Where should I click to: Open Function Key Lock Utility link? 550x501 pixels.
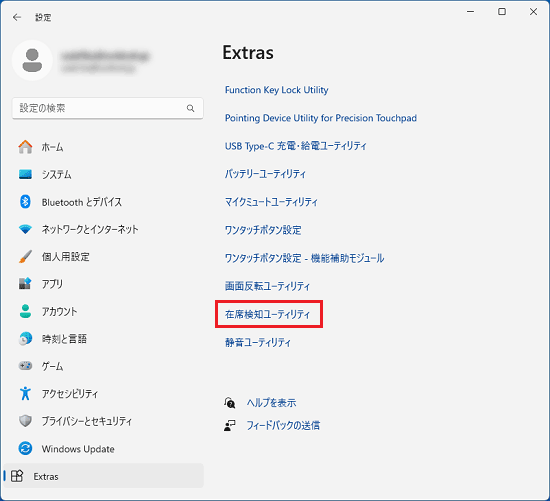pyautogui.click(x=276, y=90)
